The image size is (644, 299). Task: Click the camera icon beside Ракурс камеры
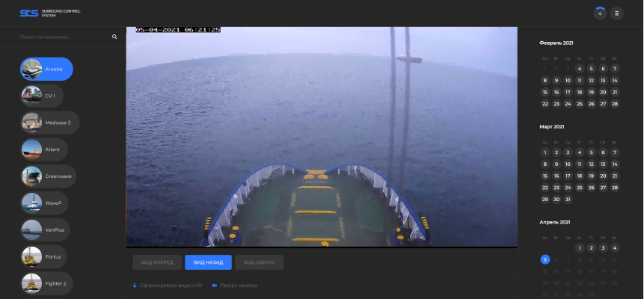tap(214, 286)
